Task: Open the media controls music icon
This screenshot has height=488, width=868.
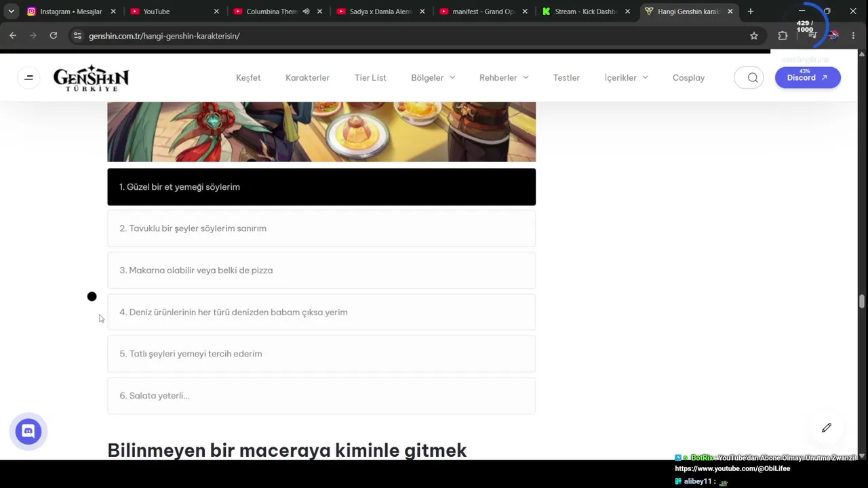Action: click(812, 36)
